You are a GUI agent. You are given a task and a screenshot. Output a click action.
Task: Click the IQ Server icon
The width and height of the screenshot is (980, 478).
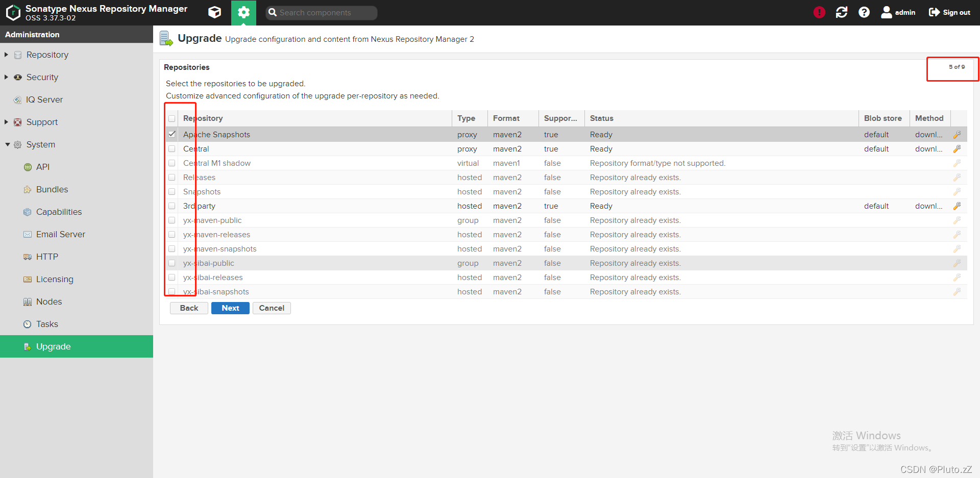click(17, 100)
